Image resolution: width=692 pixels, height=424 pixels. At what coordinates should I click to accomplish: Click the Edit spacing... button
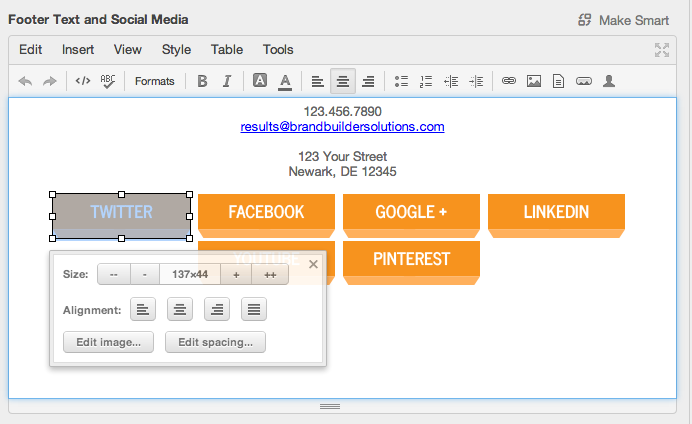click(215, 342)
